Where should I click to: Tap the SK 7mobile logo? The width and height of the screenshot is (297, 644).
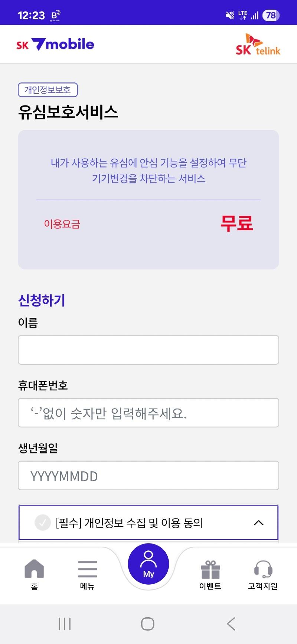(x=55, y=45)
